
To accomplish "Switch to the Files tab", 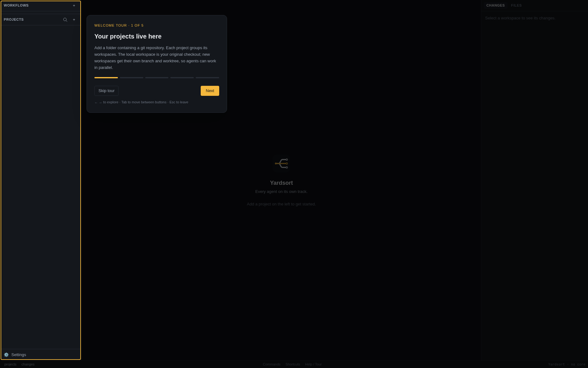I will 516,6.
